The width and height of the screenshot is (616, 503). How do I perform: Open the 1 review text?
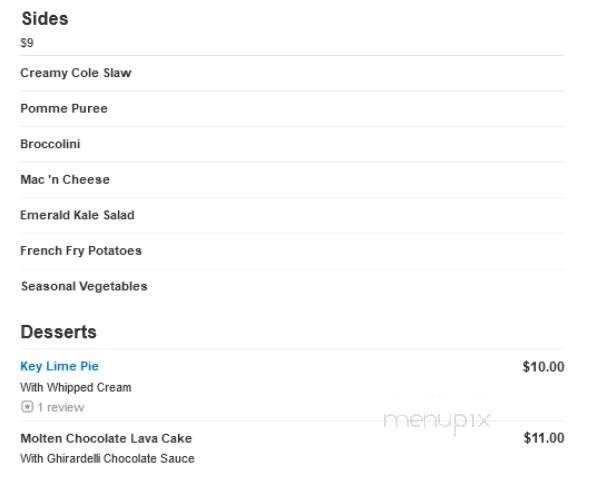(61, 407)
